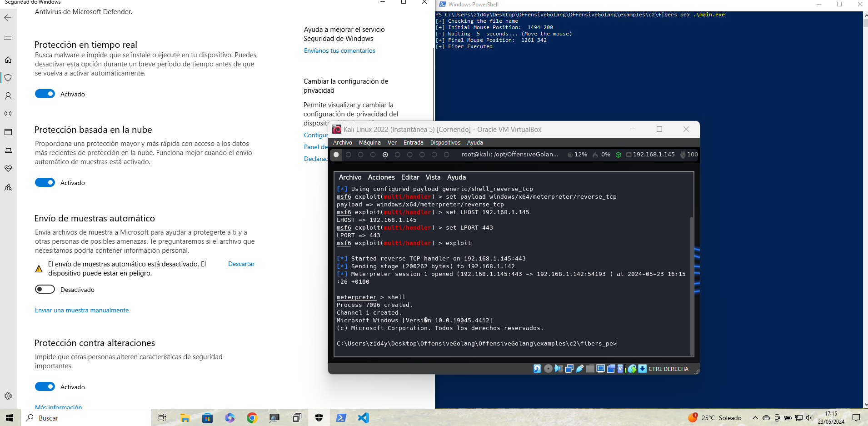Click the taskbar volume speaker icon

[x=809, y=418]
